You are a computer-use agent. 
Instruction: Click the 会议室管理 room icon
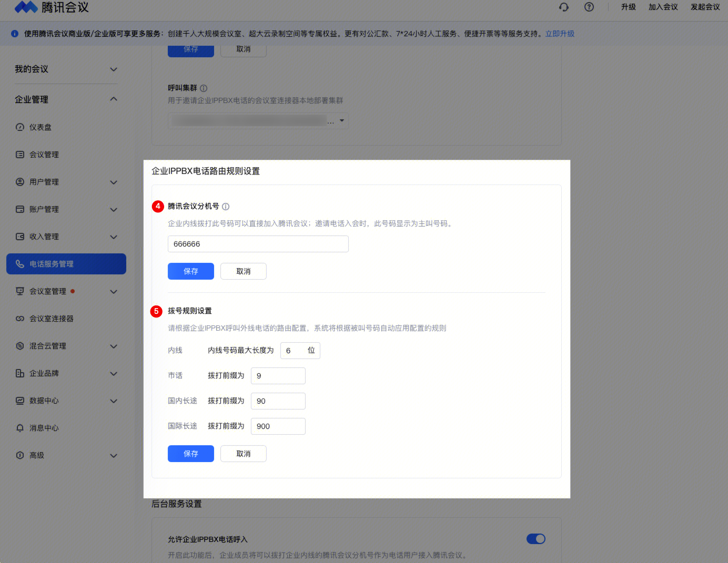(x=20, y=291)
